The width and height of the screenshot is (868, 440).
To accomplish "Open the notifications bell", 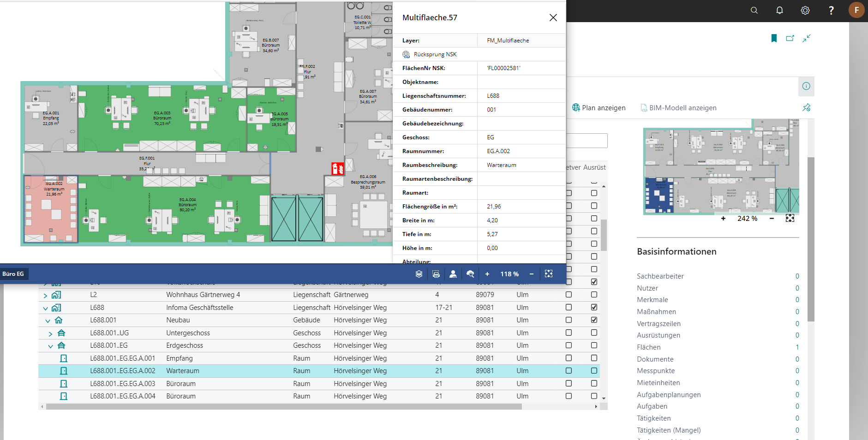I will tap(779, 10).
